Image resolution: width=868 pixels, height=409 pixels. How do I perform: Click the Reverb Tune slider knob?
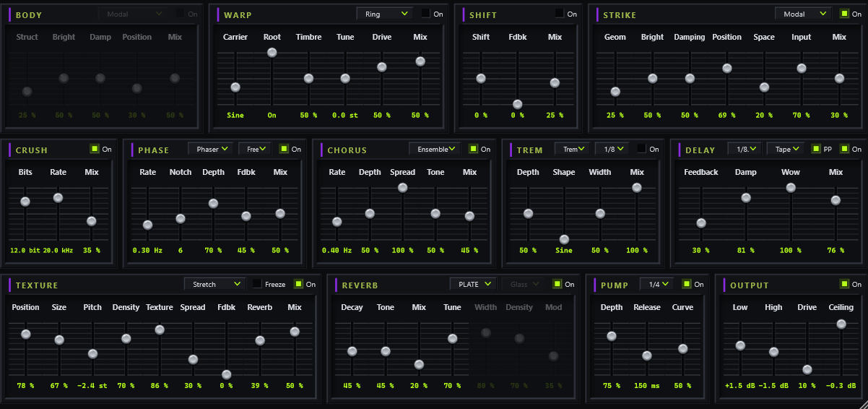coord(453,338)
